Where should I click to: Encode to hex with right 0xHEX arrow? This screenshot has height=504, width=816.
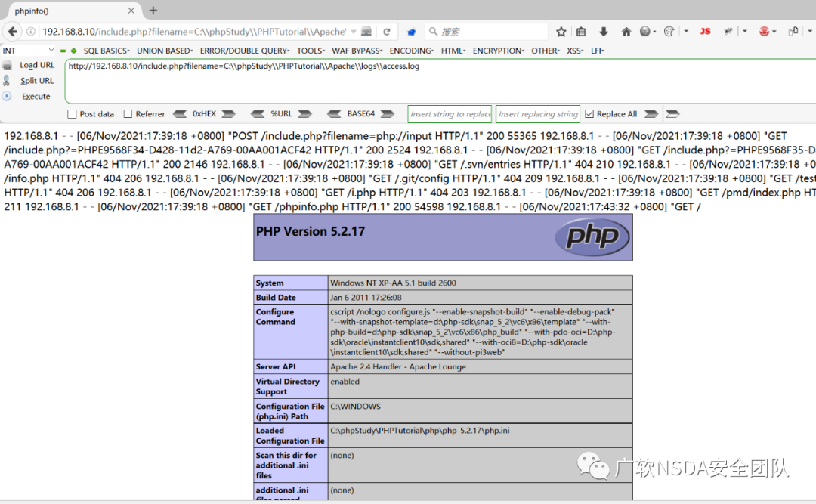[228, 114]
